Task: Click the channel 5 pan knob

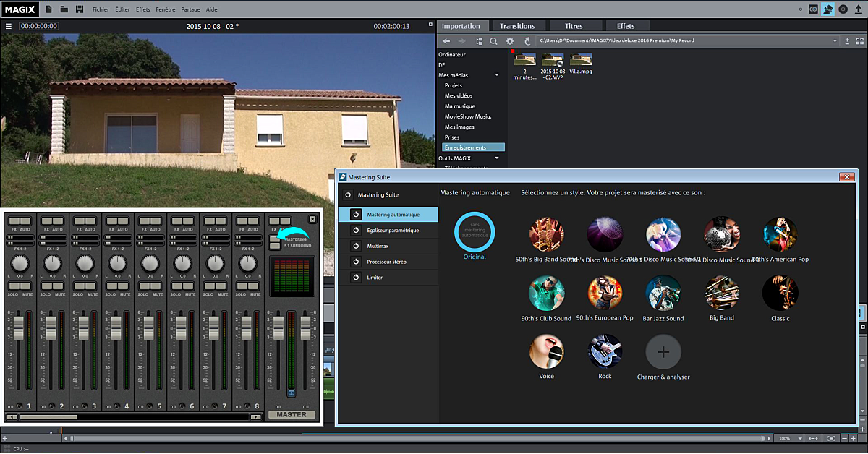Action: point(150,263)
